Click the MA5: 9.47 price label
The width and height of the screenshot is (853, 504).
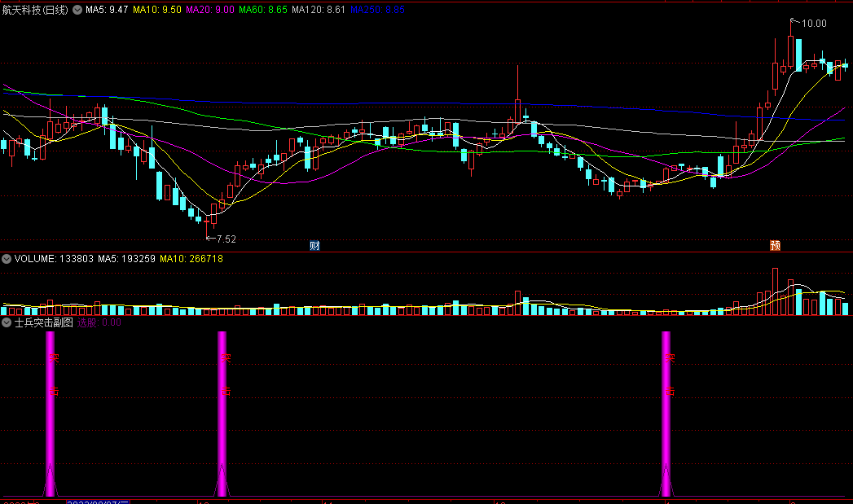pyautogui.click(x=107, y=10)
